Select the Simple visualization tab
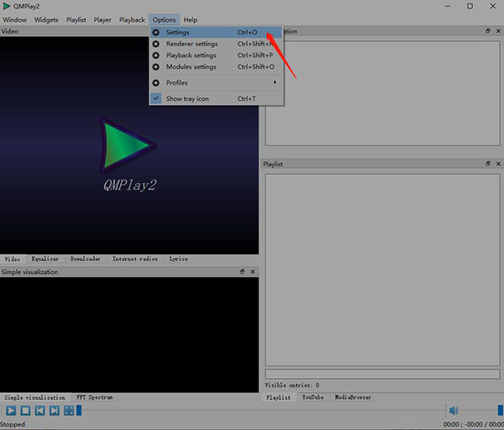This screenshot has width=504, height=430. tap(34, 397)
